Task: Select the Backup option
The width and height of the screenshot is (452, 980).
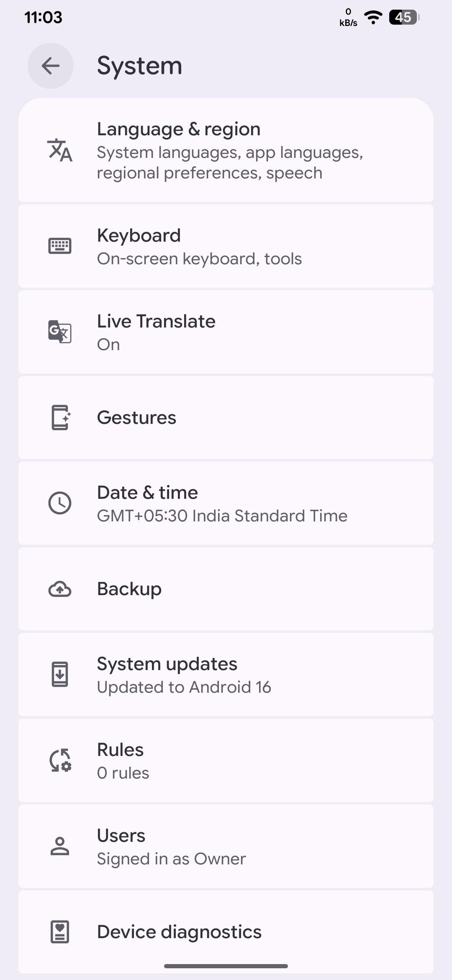Action: 129,589
